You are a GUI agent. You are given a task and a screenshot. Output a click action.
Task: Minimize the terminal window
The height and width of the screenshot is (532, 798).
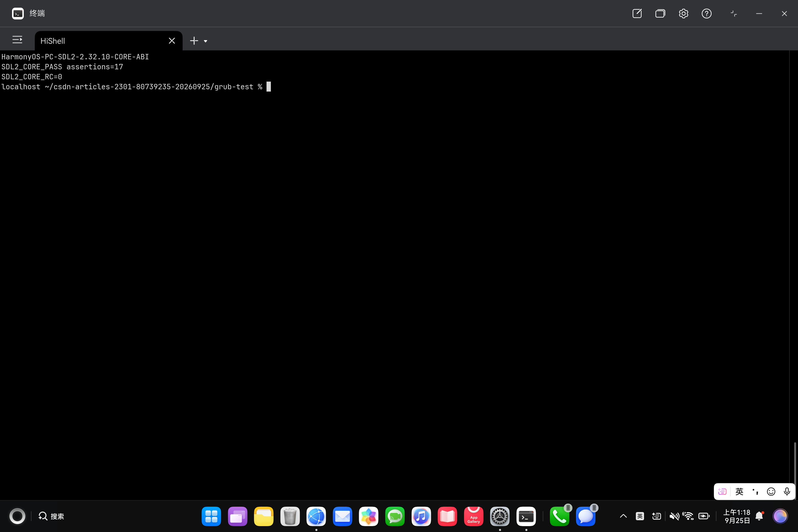[759, 14]
